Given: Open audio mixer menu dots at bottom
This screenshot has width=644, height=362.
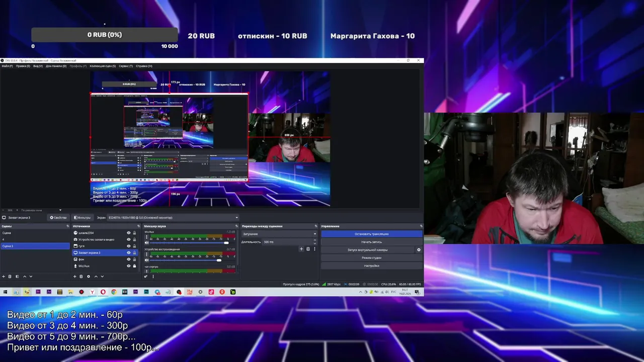Looking at the screenshot, I should click(153, 277).
